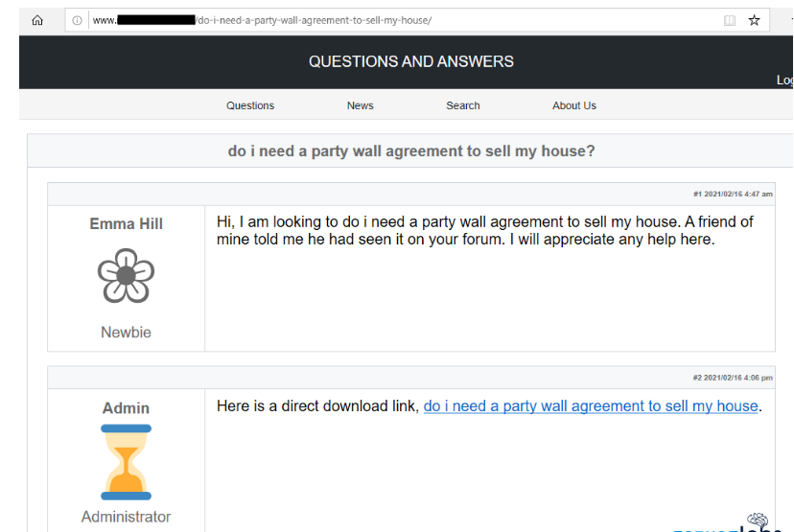Open the Questions menu item
The height and width of the screenshot is (532, 794).
[250, 105]
